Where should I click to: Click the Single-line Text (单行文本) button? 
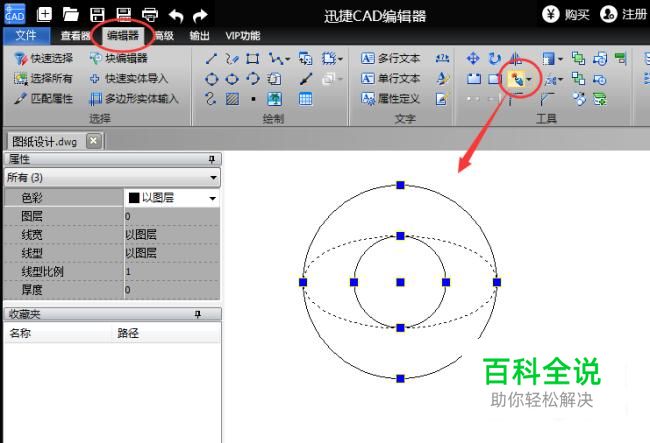[390, 78]
